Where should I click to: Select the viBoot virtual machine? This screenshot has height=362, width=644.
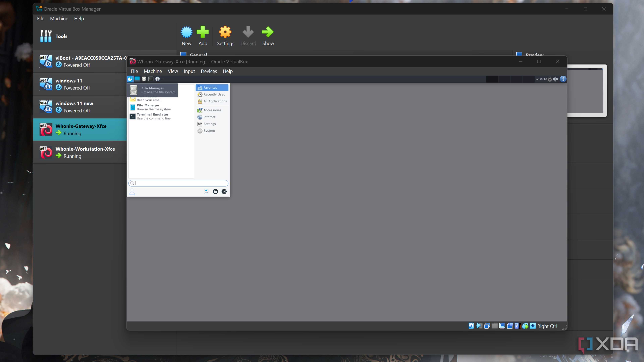click(x=80, y=61)
